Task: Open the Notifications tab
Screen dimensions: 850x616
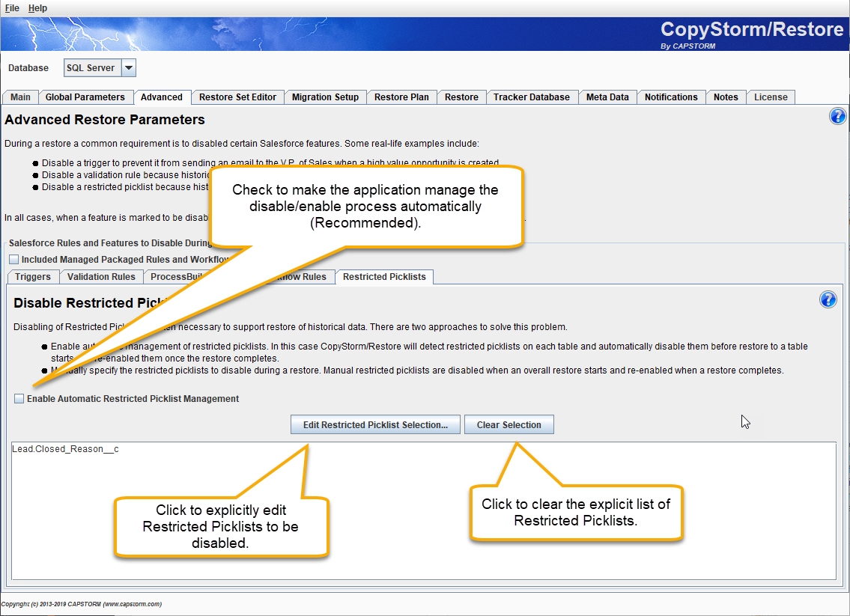Action: coord(671,97)
